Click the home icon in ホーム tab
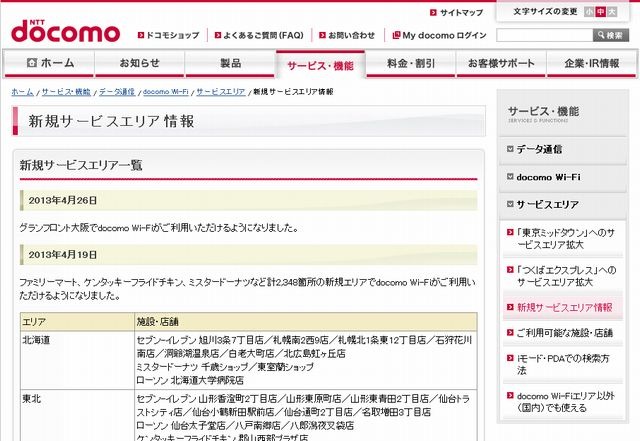Screen dimensions: 640x441 pyautogui.click(x=32, y=62)
